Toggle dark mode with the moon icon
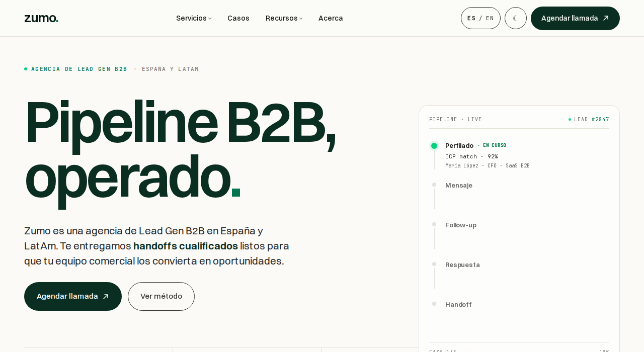This screenshot has width=644, height=352. (x=516, y=18)
